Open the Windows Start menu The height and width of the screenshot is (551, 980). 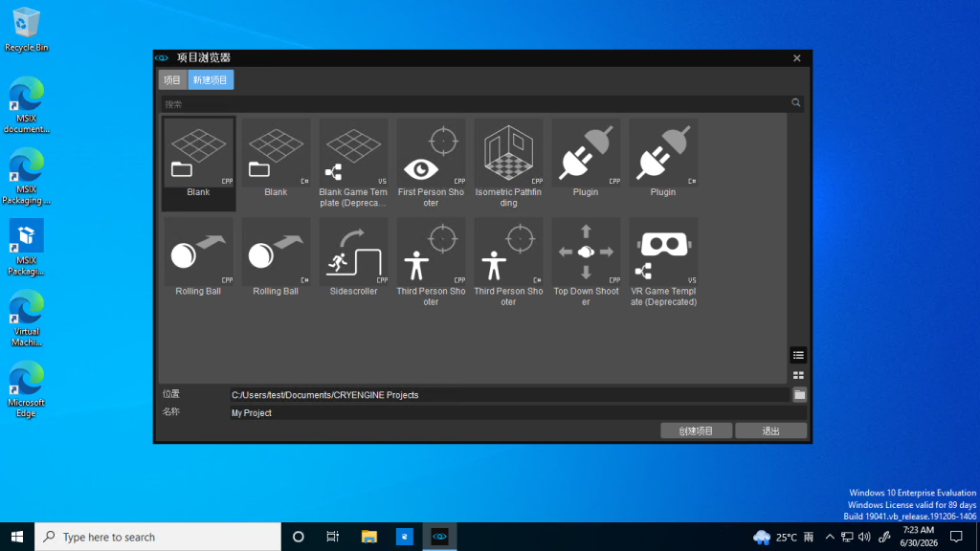click(x=17, y=537)
